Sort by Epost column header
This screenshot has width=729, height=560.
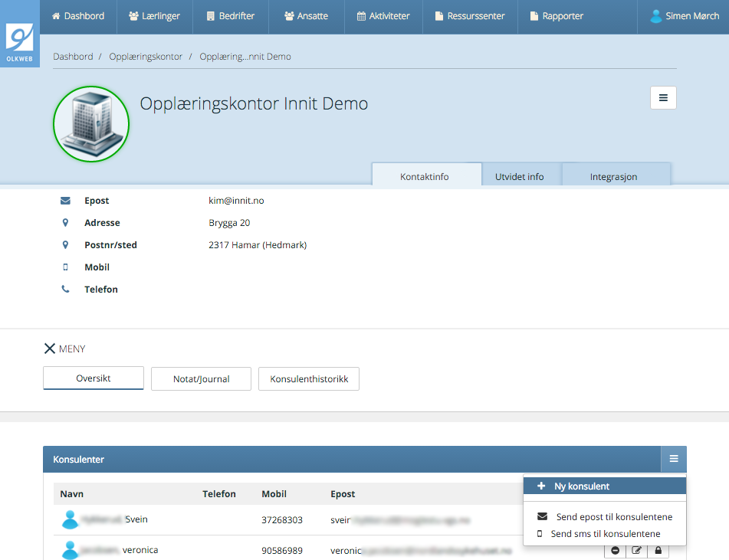click(343, 494)
